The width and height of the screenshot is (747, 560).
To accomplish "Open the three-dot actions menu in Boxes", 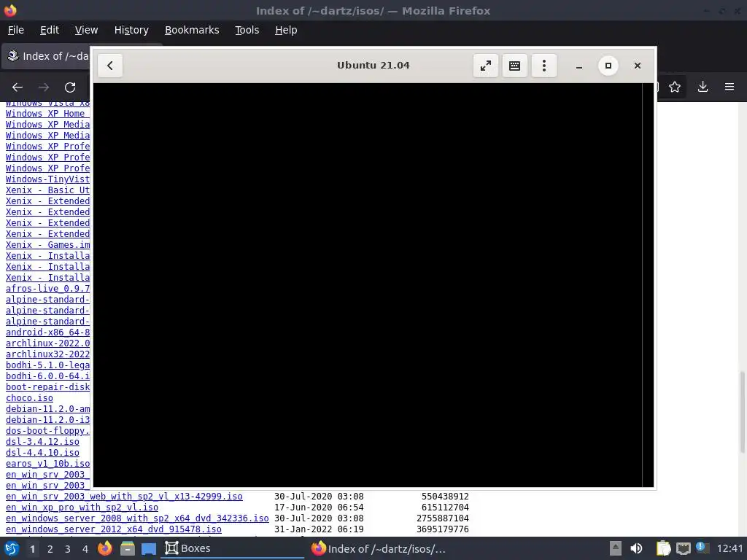I will tap(544, 66).
